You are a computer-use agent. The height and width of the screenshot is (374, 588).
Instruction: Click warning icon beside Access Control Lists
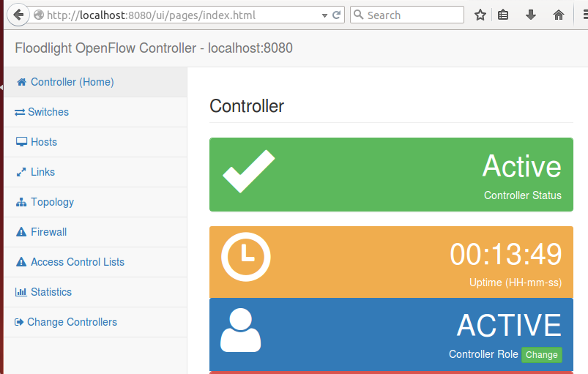21,261
